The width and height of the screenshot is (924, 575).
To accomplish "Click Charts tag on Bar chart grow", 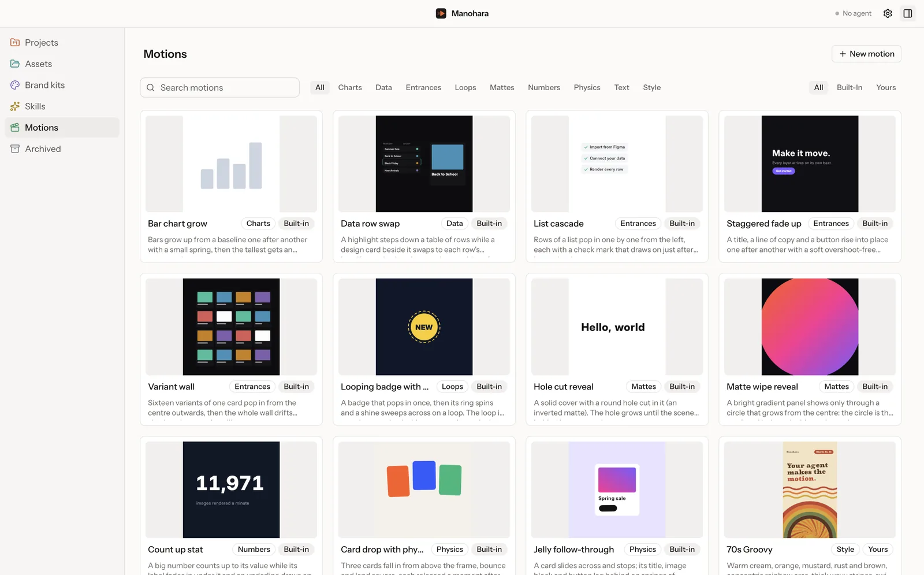I will coord(258,224).
